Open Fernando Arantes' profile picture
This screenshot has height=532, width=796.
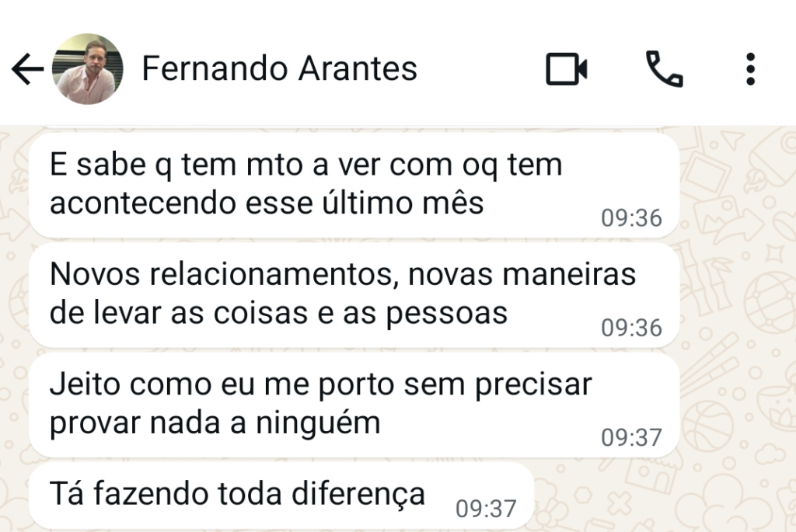click(x=87, y=70)
